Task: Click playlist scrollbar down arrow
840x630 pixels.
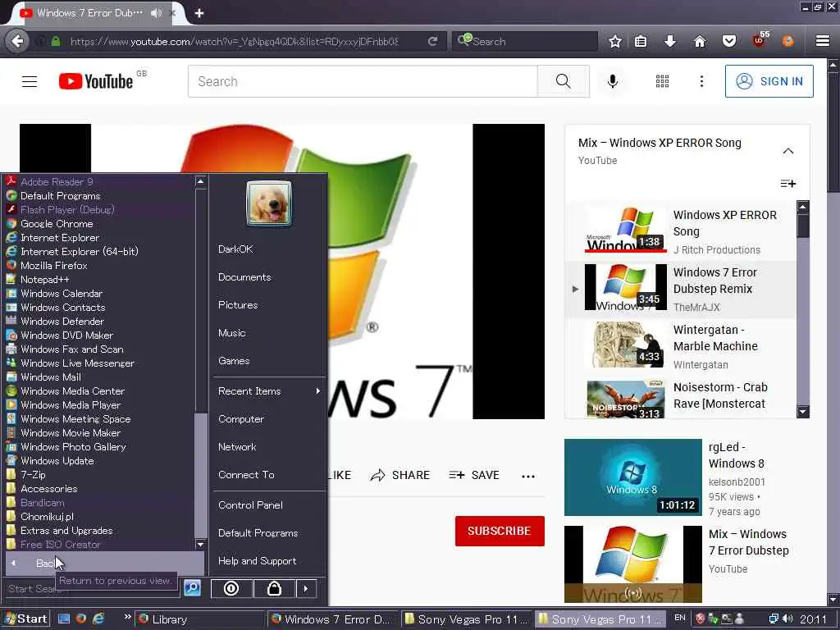Action: point(802,412)
